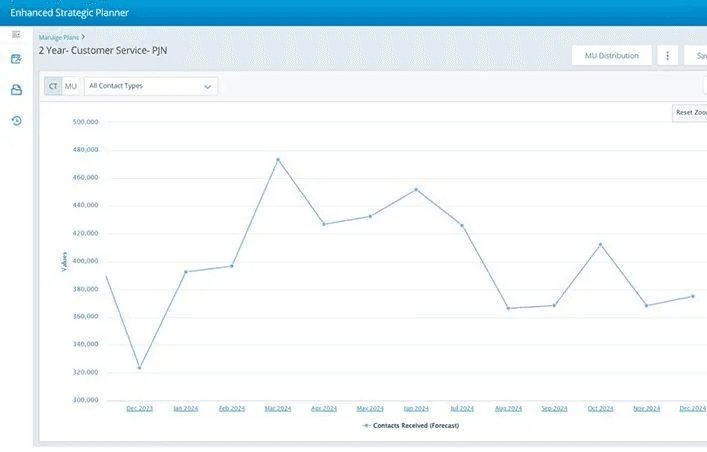The image size is (707, 452).
Task: Expand the contact types dropdown chevron
Action: click(x=208, y=87)
